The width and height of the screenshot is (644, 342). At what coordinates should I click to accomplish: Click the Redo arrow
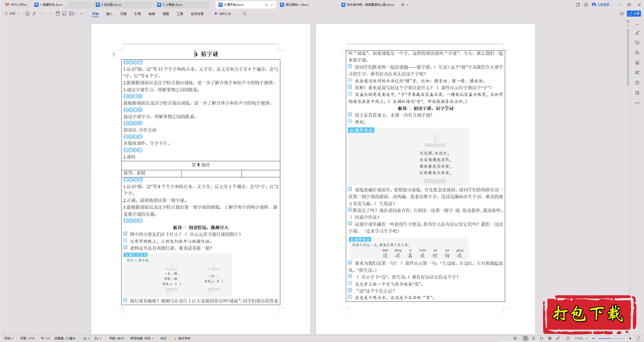[51, 14]
